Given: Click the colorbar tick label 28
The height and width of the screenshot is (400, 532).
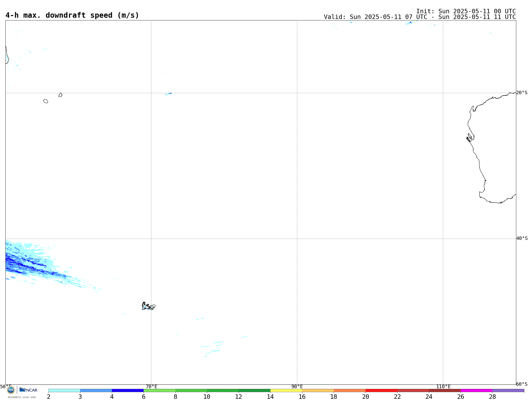Looking at the screenshot, I should click(492, 397).
